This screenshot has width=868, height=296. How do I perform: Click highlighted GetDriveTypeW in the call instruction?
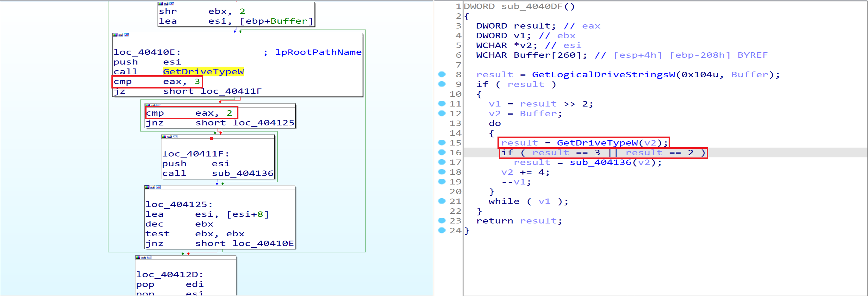203,72
